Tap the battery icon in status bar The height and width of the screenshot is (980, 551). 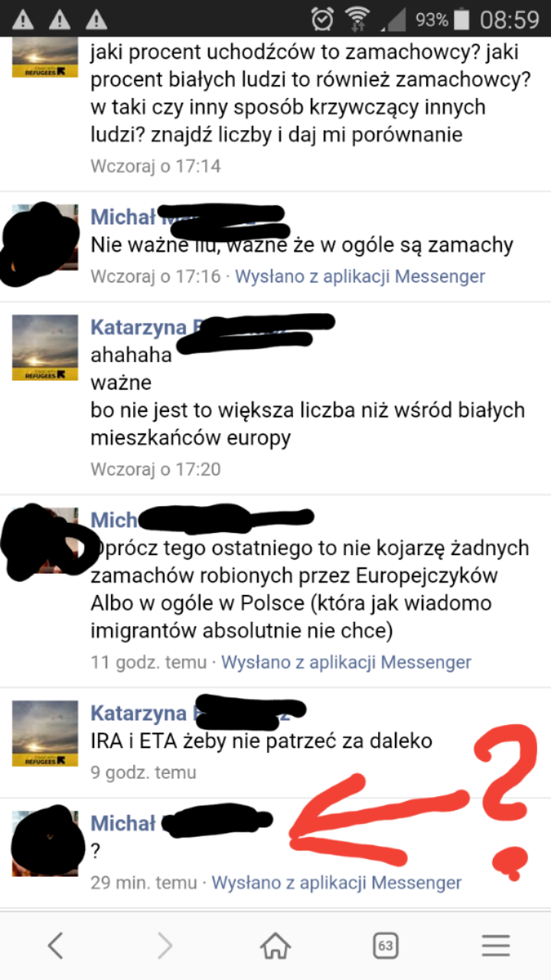[x=461, y=18]
